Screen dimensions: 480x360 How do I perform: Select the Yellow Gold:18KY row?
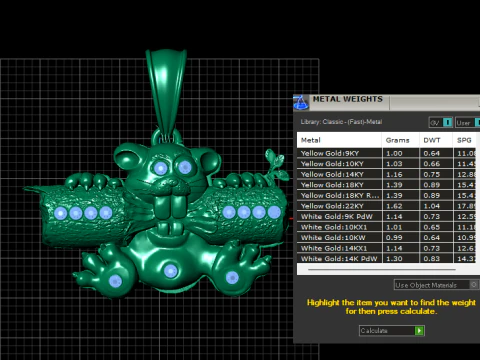tap(387, 185)
